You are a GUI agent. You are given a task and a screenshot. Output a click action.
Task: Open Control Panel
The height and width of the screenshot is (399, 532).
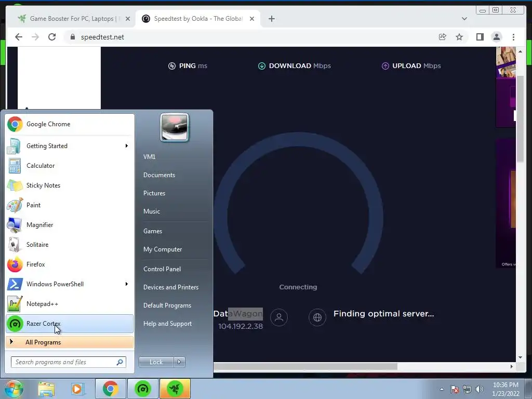[162, 269]
